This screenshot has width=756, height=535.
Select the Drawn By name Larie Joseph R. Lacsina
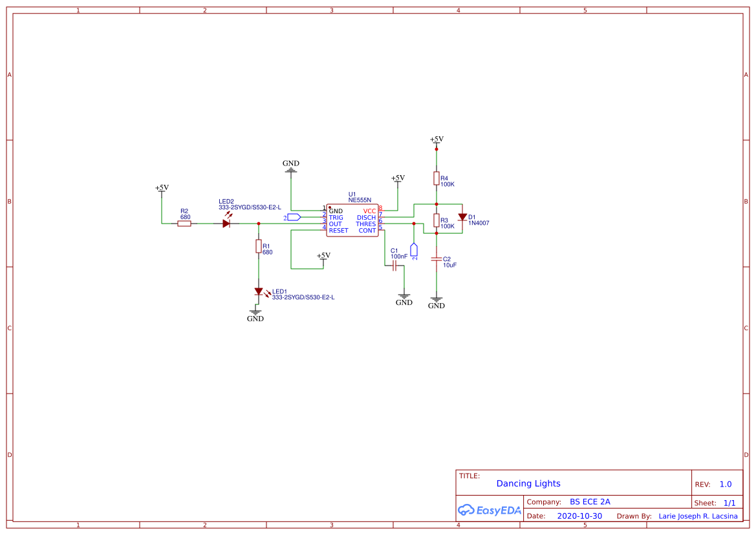coord(698,516)
